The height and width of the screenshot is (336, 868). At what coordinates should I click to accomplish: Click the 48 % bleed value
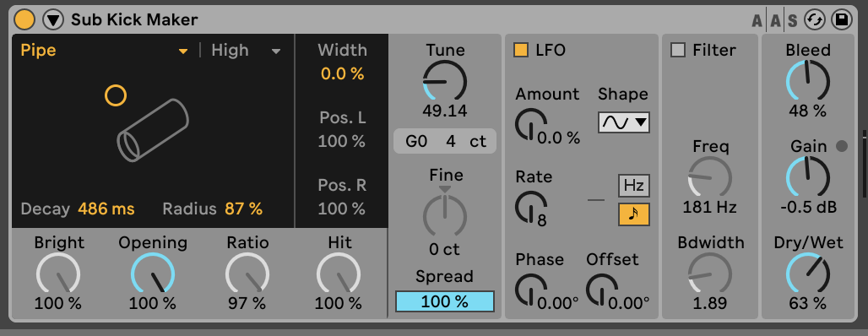click(808, 111)
